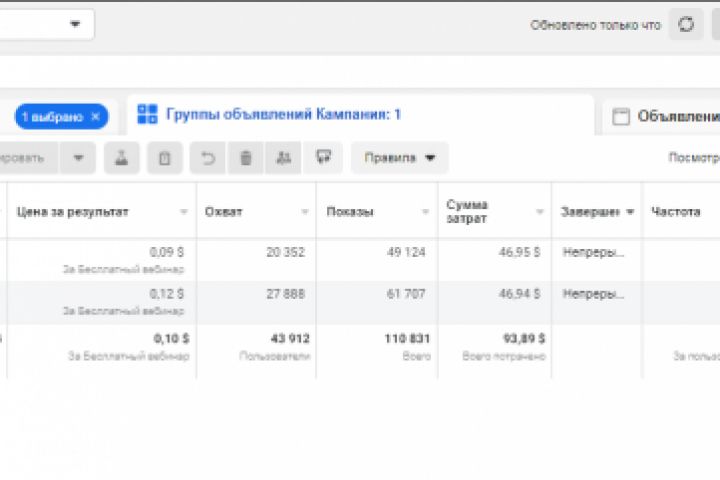Select the impressions value 61 707
The width and height of the screenshot is (720, 480).
pos(406,294)
